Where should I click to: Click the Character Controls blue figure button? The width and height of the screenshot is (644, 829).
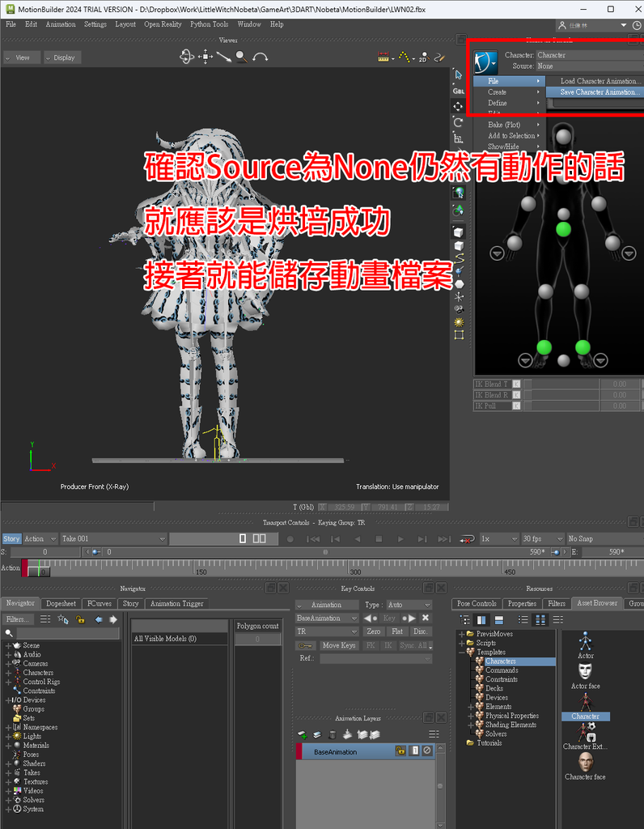tap(485, 62)
